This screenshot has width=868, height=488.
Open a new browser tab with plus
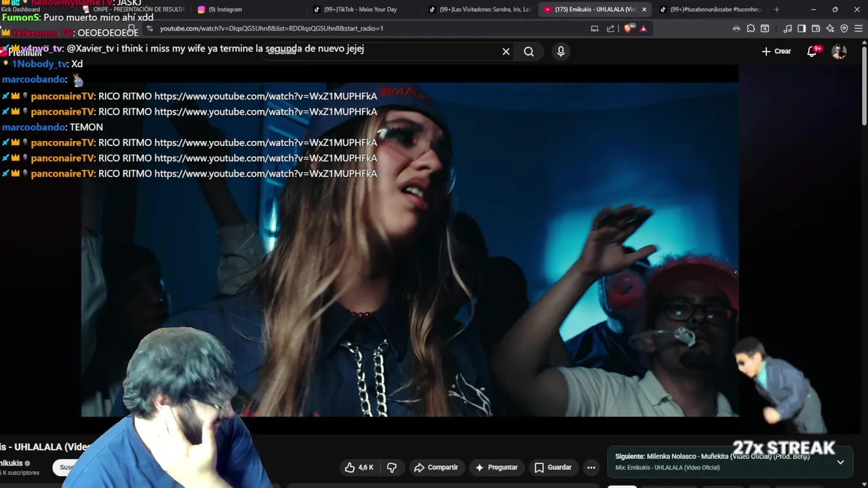[x=776, y=9]
